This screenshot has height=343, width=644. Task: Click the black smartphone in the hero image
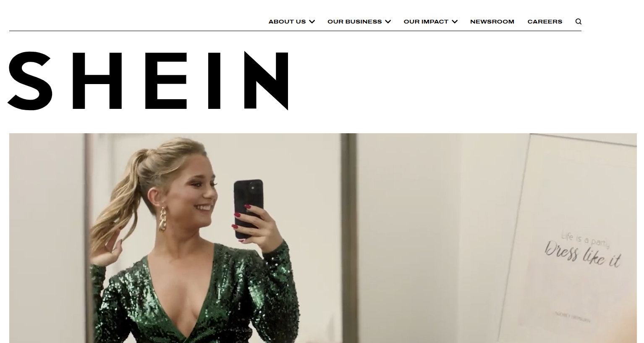(x=249, y=209)
